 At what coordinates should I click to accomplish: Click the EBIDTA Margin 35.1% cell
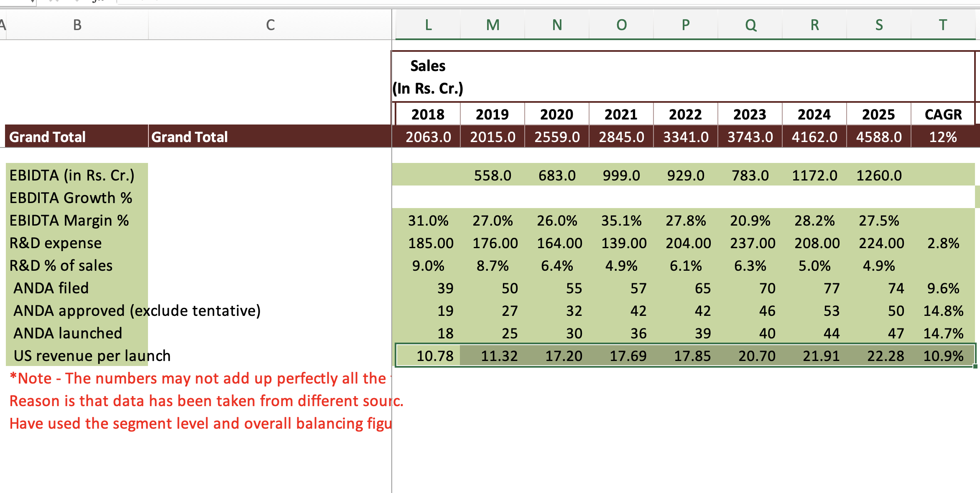(x=621, y=221)
